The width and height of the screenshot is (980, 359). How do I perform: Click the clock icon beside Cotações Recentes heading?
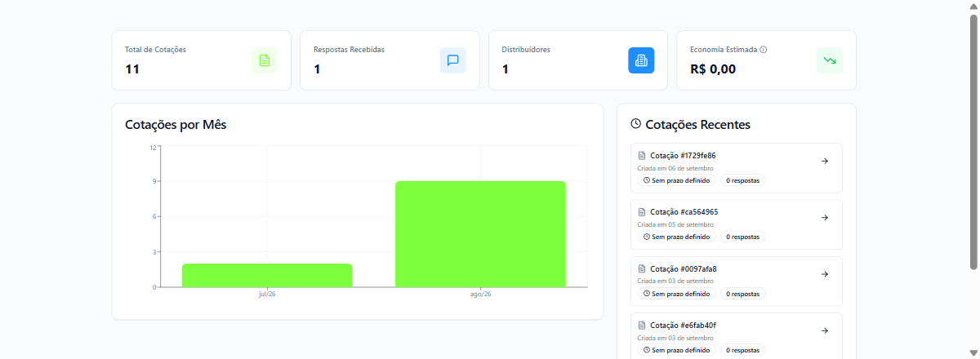click(x=636, y=124)
